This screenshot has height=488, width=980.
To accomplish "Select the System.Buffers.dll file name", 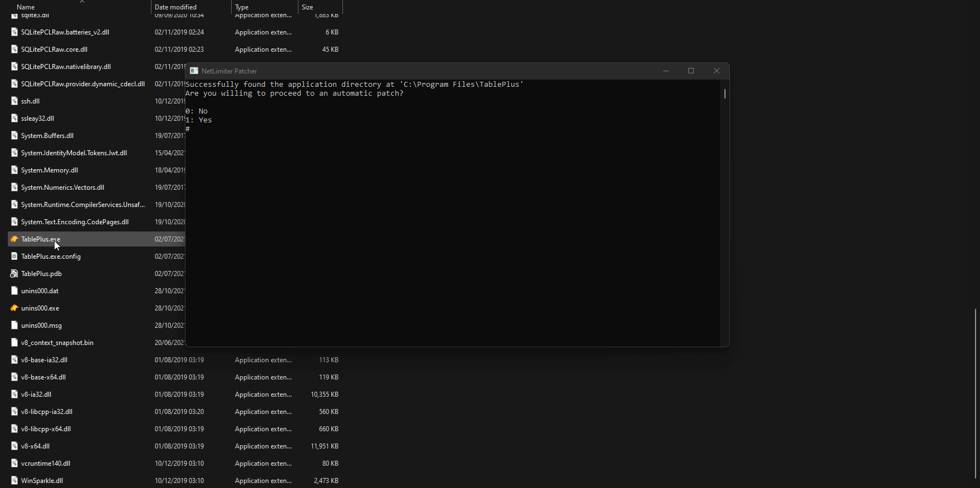I will 47,136.
